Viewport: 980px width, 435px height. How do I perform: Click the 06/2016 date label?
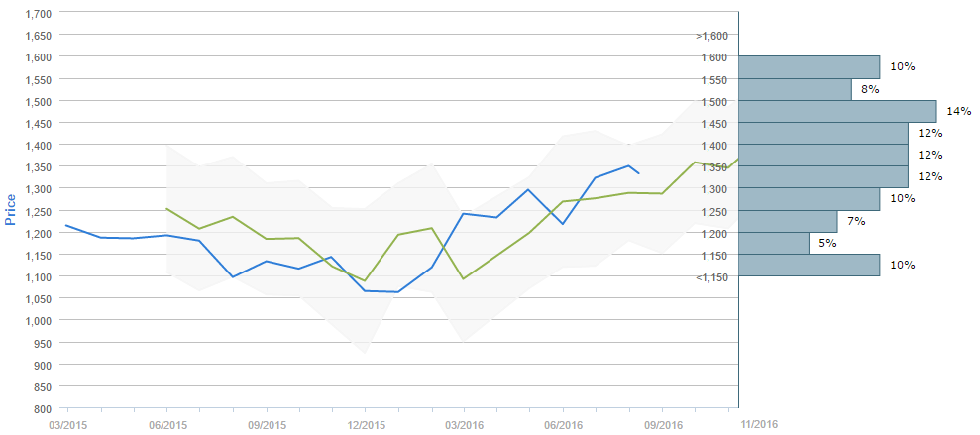pos(563,424)
